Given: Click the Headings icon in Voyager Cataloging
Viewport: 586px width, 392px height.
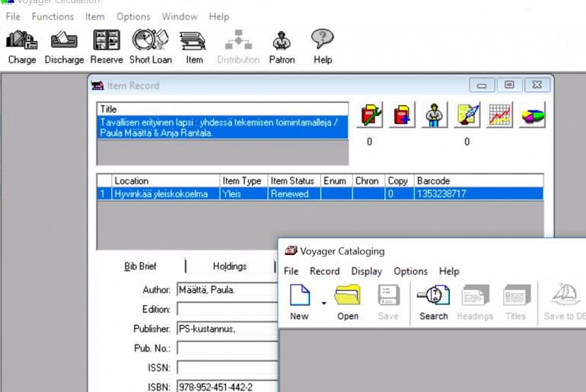Looking at the screenshot, I should (476, 295).
